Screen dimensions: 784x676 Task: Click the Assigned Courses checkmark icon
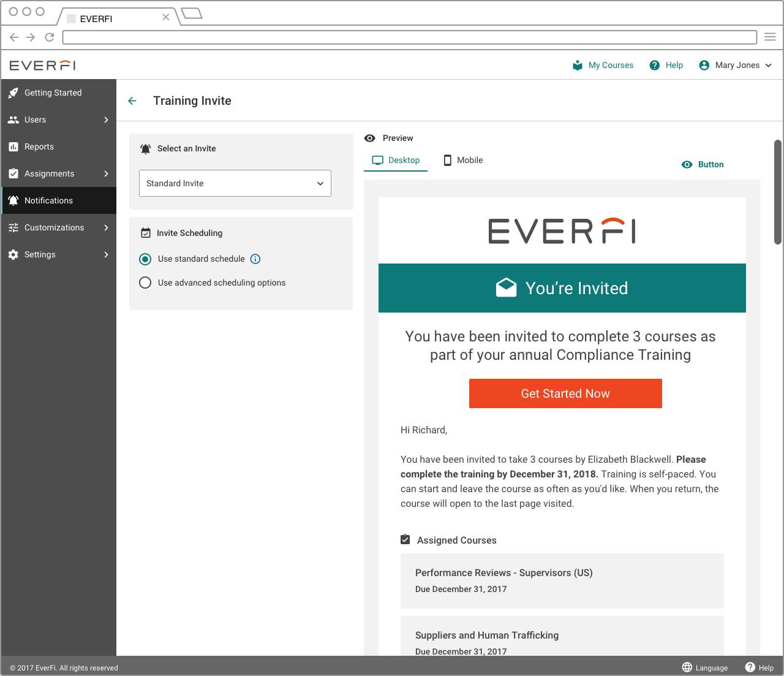[405, 539]
